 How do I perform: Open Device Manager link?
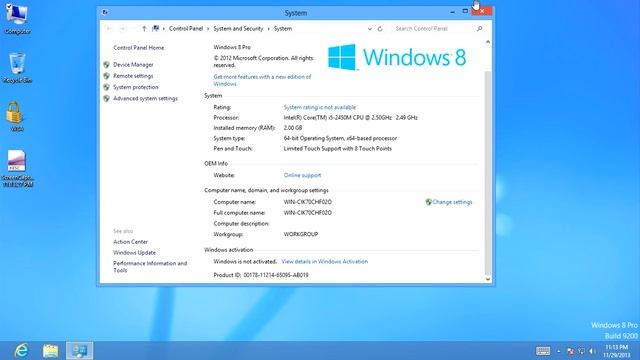pyautogui.click(x=133, y=64)
